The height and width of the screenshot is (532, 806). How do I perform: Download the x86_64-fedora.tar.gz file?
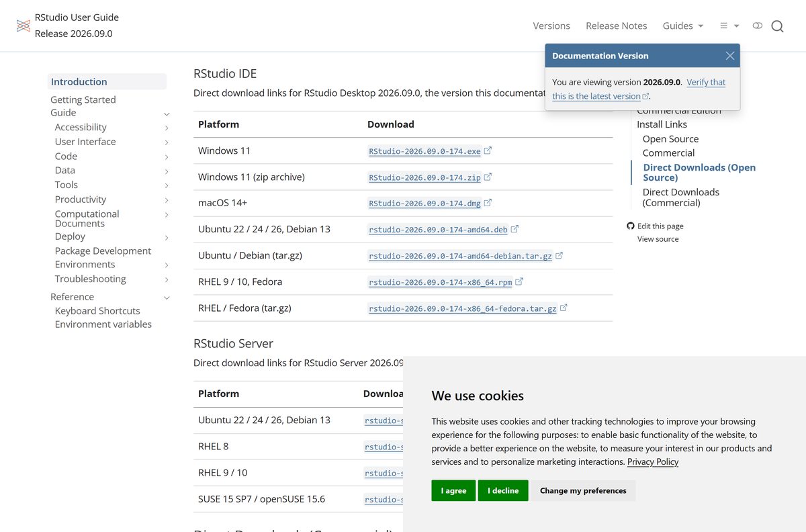coord(463,308)
